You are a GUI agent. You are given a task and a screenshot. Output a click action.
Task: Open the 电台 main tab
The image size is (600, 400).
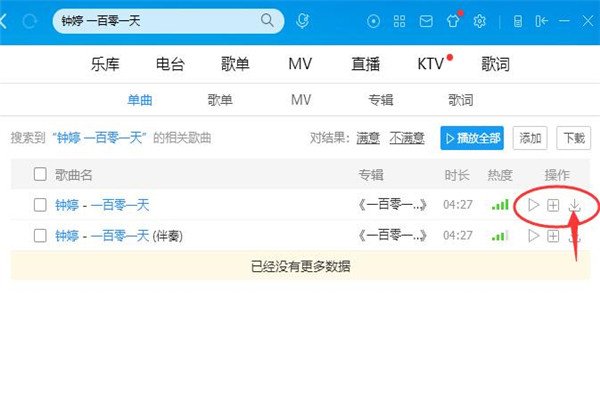pyautogui.click(x=170, y=64)
